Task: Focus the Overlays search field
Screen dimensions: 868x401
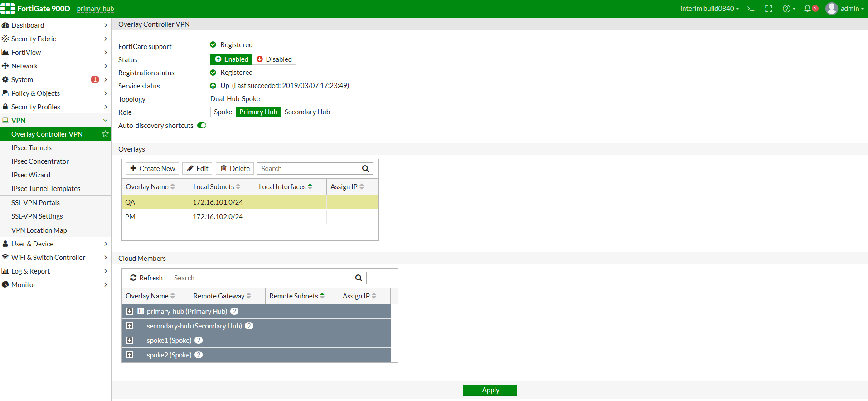Action: pyautogui.click(x=307, y=169)
